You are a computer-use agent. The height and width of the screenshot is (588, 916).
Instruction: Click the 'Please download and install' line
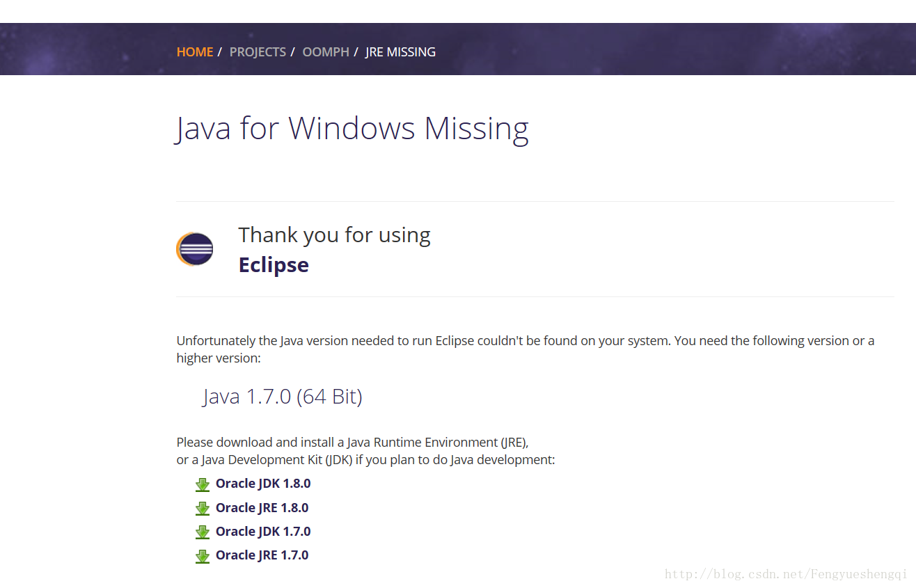pyautogui.click(x=353, y=443)
